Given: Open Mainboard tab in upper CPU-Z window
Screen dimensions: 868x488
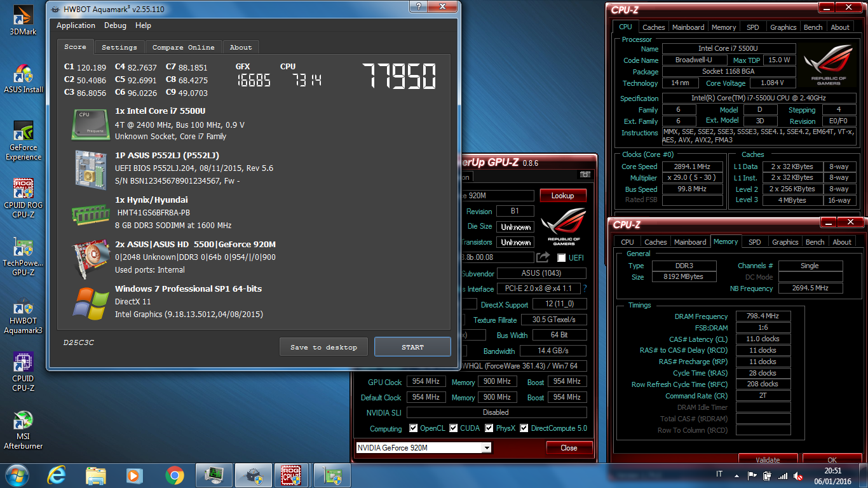Looking at the screenshot, I should (688, 27).
